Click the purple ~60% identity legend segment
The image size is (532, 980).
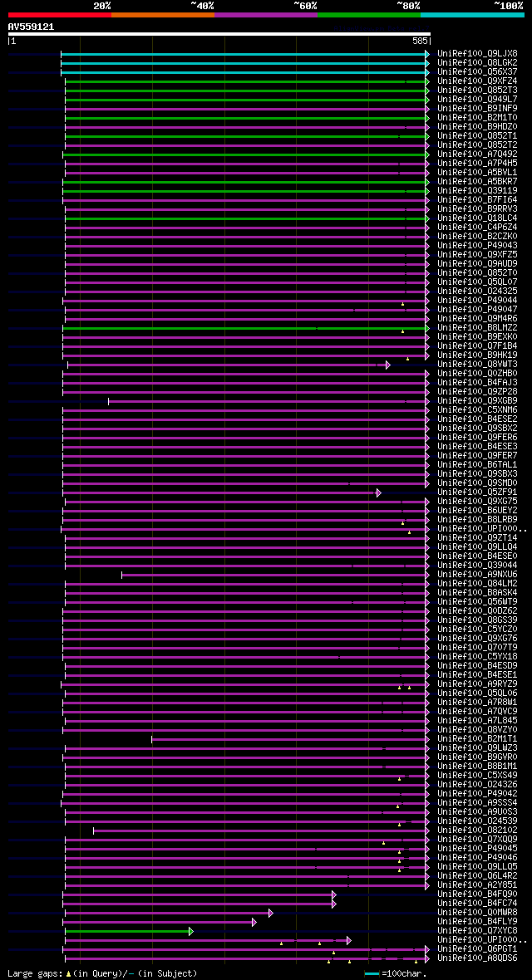point(266,14)
